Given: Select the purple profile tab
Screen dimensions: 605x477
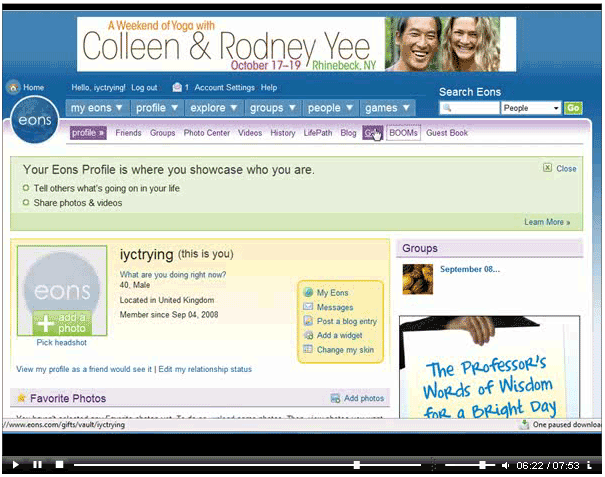Looking at the screenshot, I should [88, 133].
